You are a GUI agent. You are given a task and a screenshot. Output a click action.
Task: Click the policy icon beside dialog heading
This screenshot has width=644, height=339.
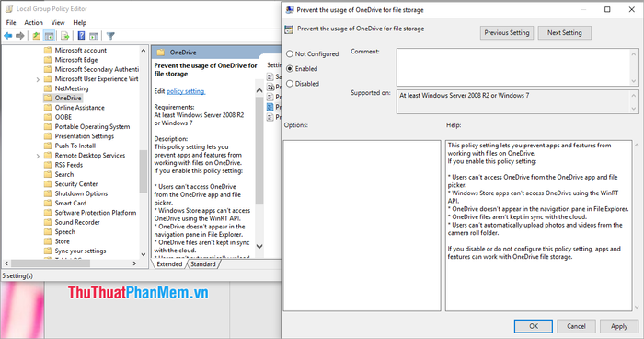click(289, 29)
